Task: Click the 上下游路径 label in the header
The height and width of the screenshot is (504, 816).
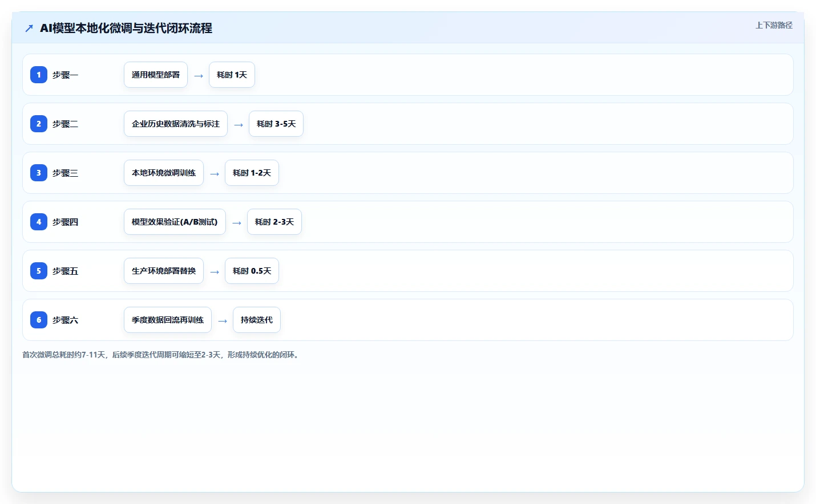Action: point(774,25)
